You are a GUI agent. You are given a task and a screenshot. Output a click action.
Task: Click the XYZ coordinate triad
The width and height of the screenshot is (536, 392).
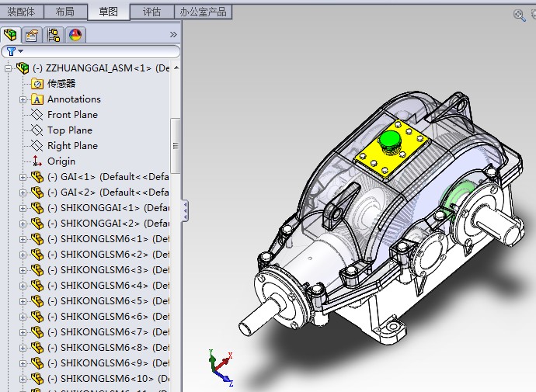[x=221, y=368]
